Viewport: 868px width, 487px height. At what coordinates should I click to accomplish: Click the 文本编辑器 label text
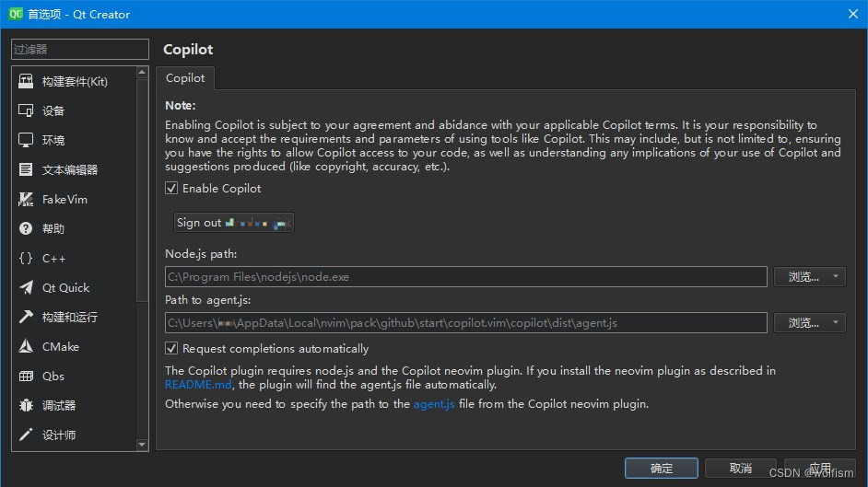coord(70,169)
